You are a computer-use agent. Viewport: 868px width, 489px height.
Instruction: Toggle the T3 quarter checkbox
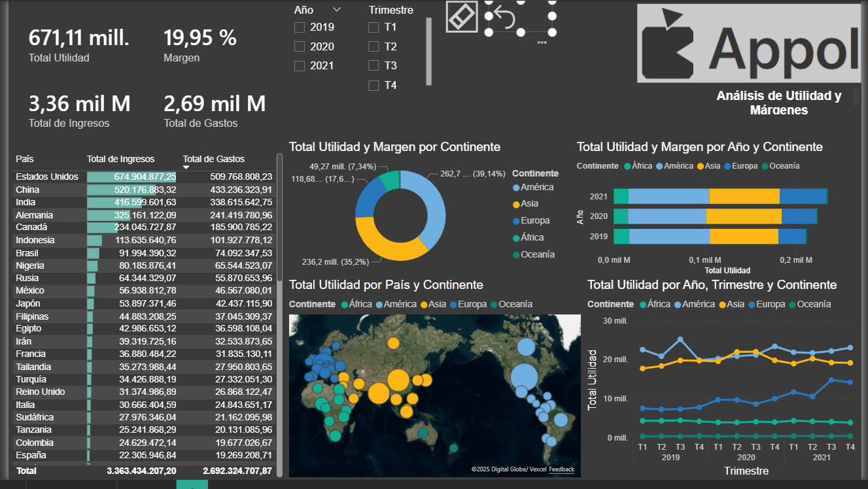(x=373, y=65)
